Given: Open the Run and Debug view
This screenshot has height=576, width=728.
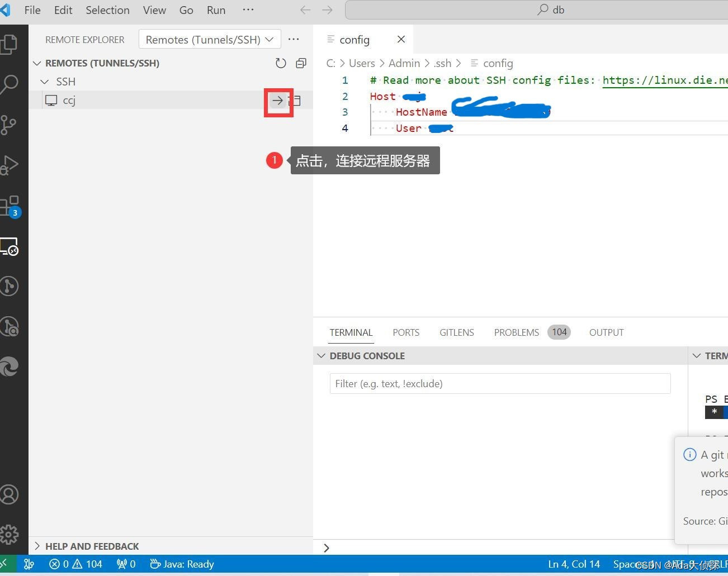Looking at the screenshot, I should coord(8,165).
